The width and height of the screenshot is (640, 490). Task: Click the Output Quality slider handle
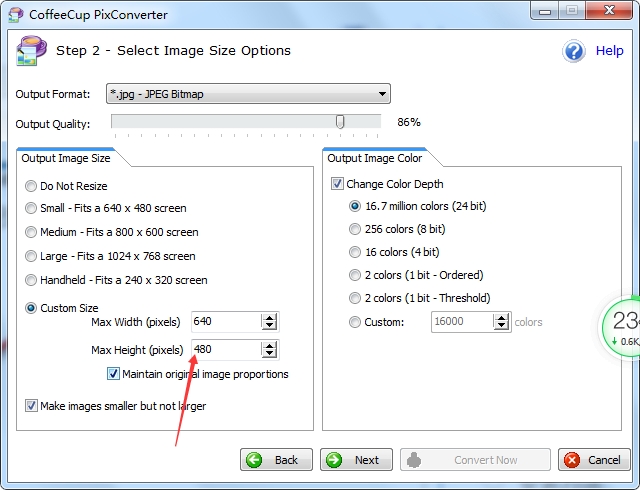click(x=340, y=122)
